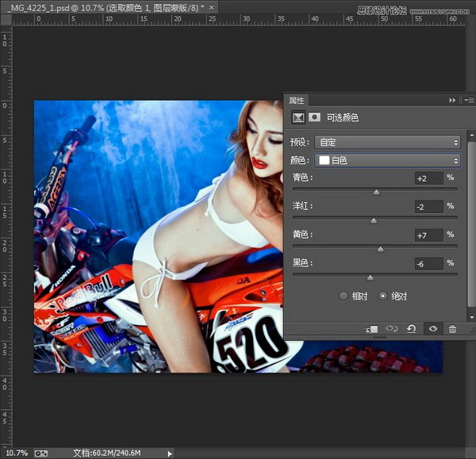Image resolution: width=476 pixels, height=459 pixels.
Task: Click the view previous state icon
Action: 391,328
